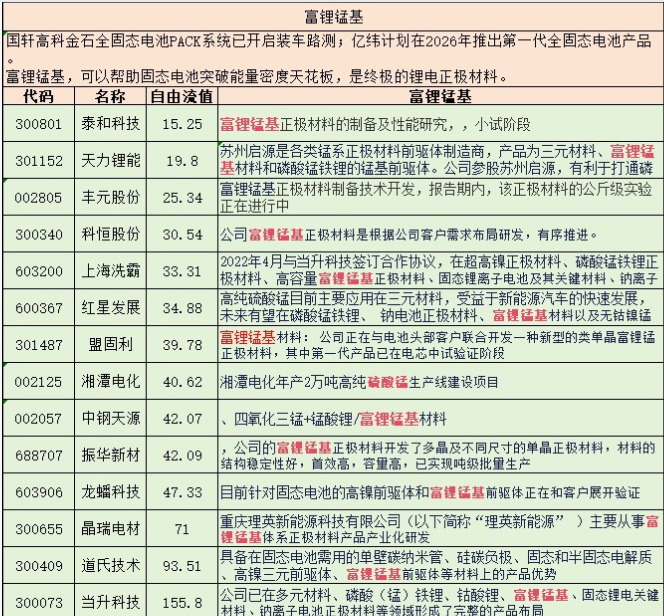Select name cell 晶瑞电材

pos(110,529)
